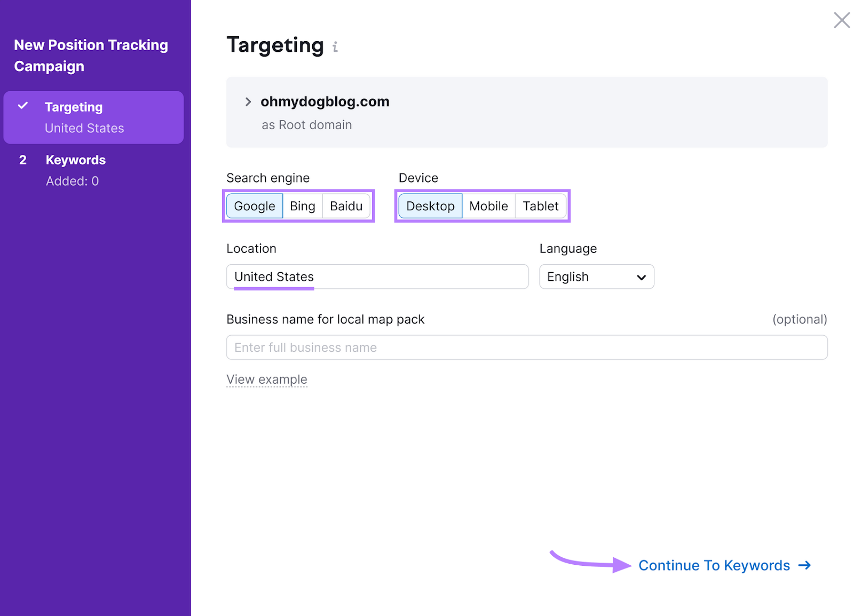
Task: Select Baidu as the search engine
Action: [346, 206]
